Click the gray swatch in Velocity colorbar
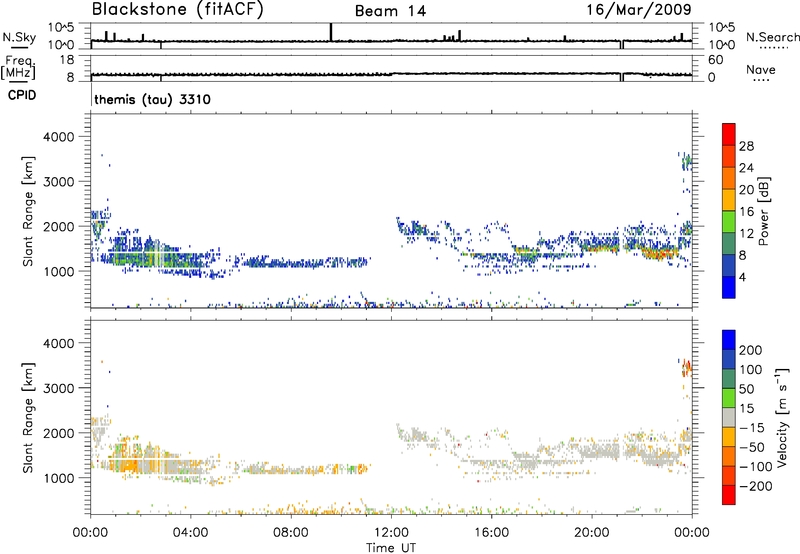Image resolution: width=800 pixels, height=554 pixels. [x=729, y=417]
